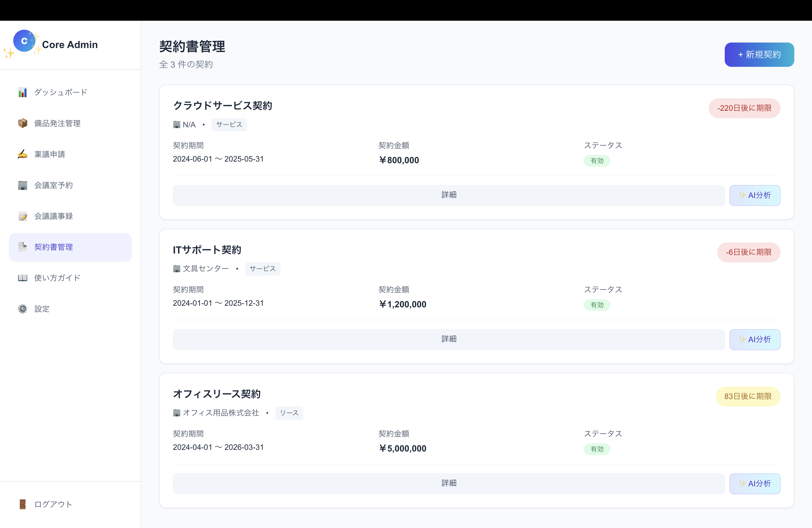Viewport: 812px width, 528px height.
Task: Go to 会議議事録 in the sidebar
Action: (54, 216)
